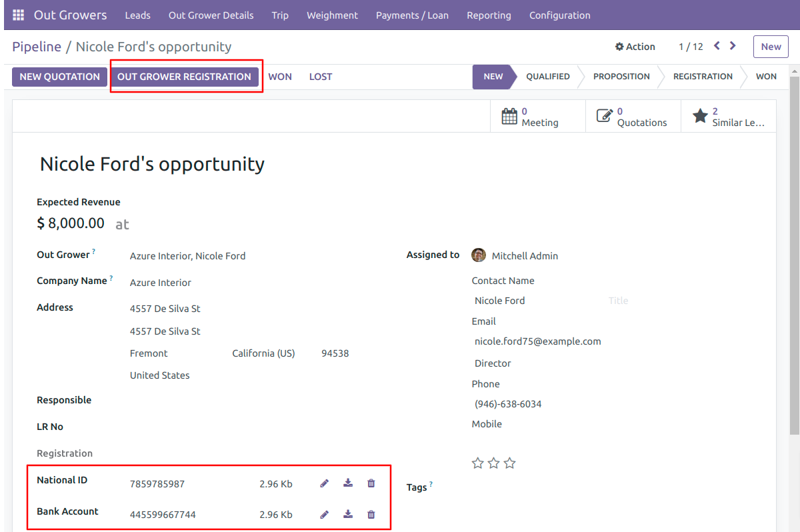Viewport: 800px width, 532px height.
Task: Open the Quotations stat button
Action: click(633, 117)
